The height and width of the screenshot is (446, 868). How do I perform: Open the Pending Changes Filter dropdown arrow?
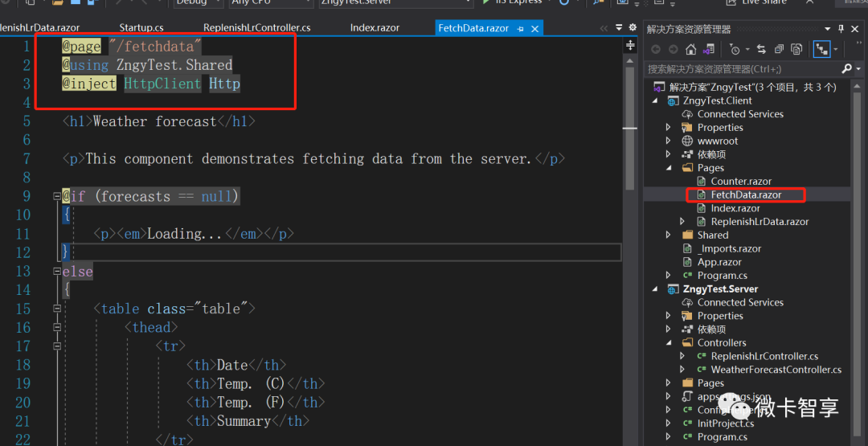click(x=747, y=49)
